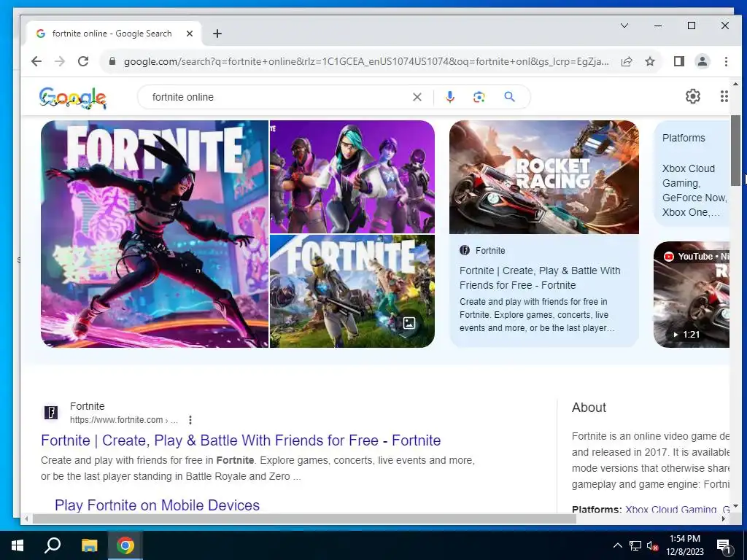Show hidden system tray icons
This screenshot has width=747, height=560.
click(x=617, y=545)
